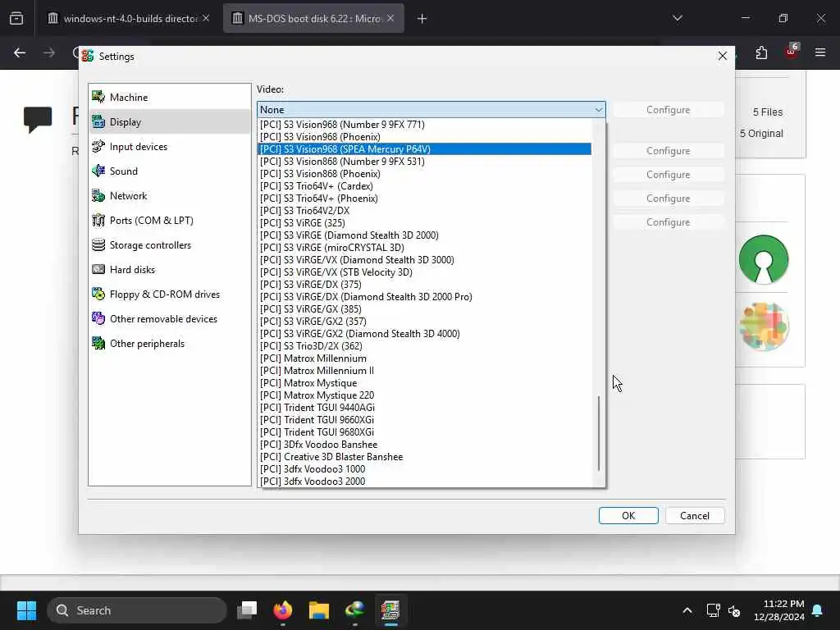Viewport: 840px width, 630px height.
Task: Click the reviews speech bubble icon
Action: (38, 119)
